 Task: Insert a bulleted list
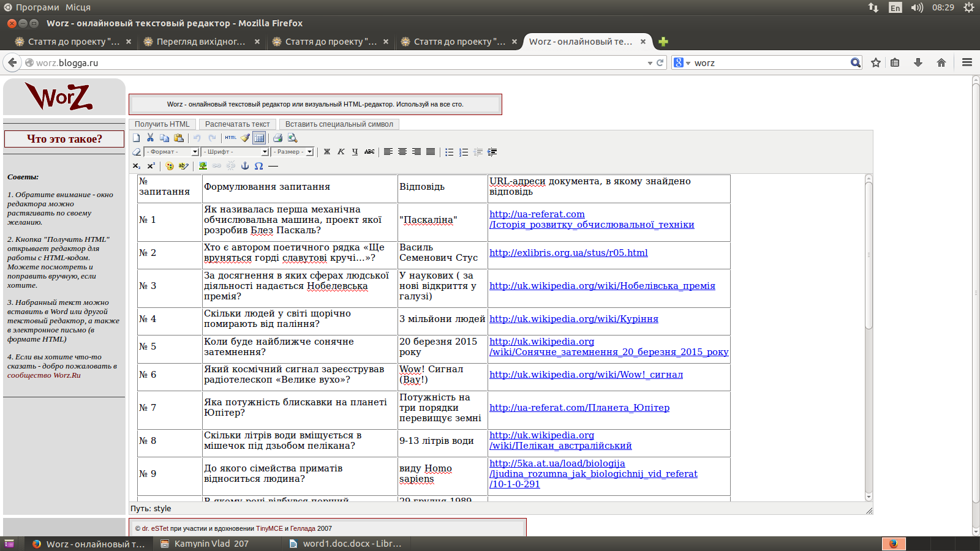point(450,152)
